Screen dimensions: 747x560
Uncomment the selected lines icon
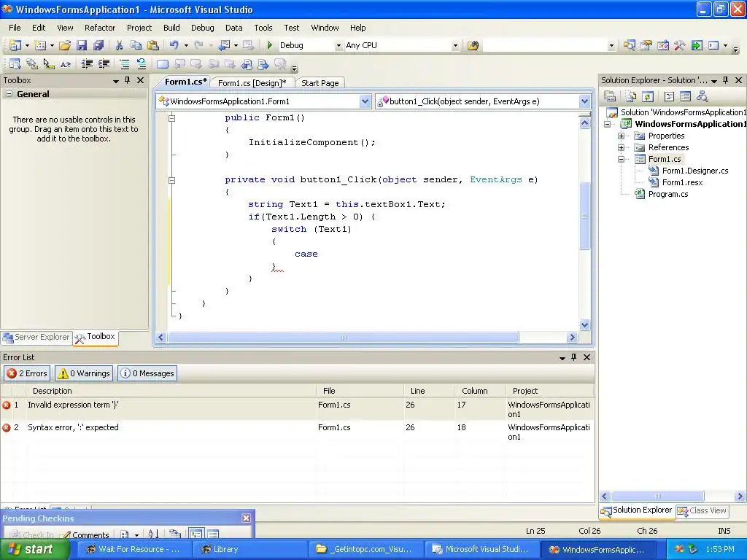(x=141, y=64)
